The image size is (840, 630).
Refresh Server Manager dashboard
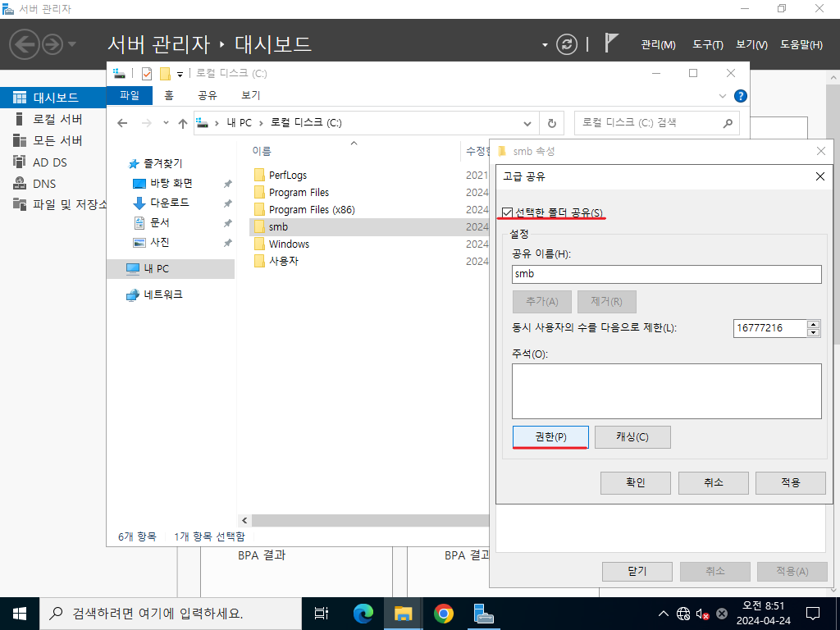point(567,44)
